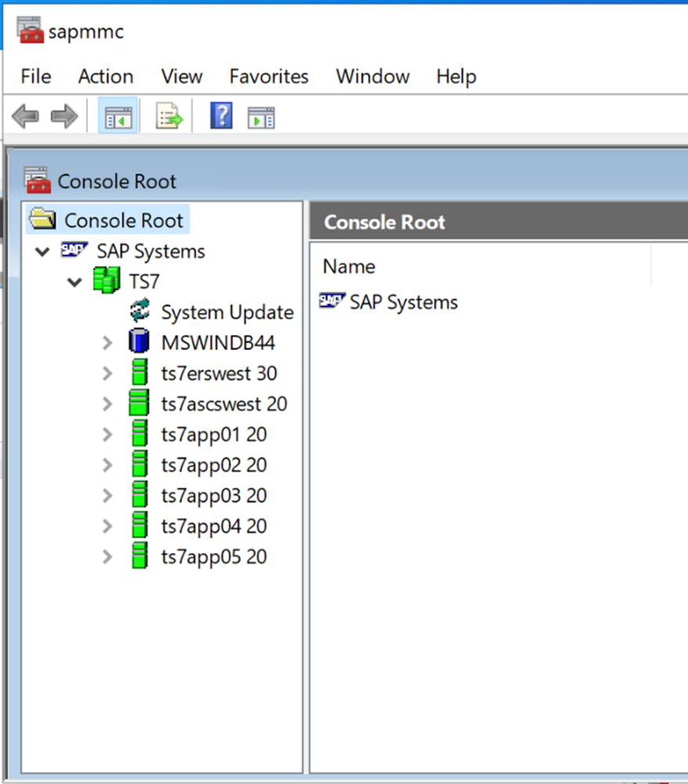The width and height of the screenshot is (688, 784).
Task: Expand the ts7app04 20 node
Action: coord(107,526)
